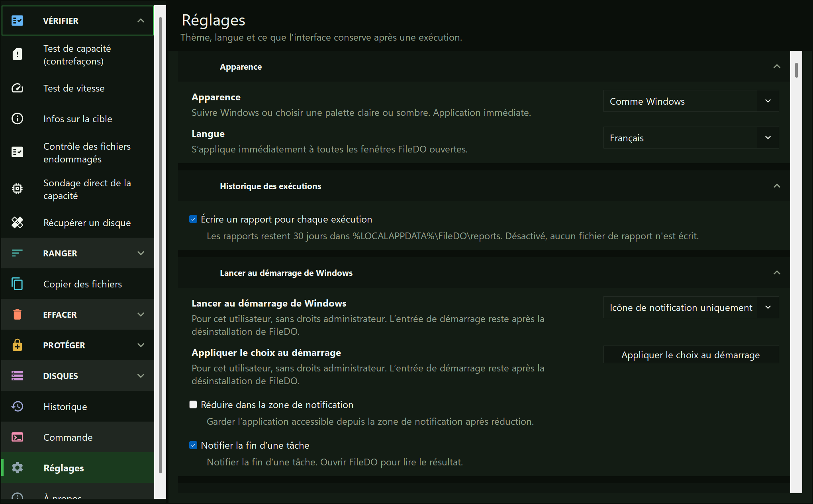Click Appliquer le choix au démarrage button
Image resolution: width=813 pixels, height=504 pixels.
[x=691, y=355]
